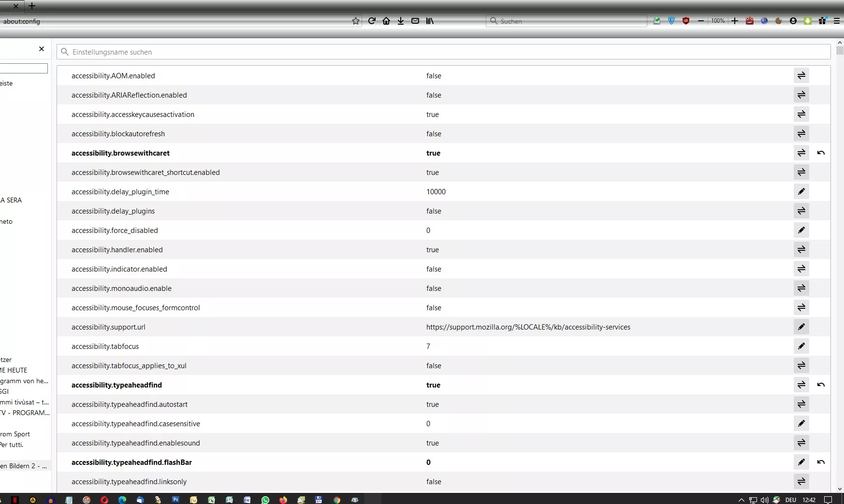Open the 'TV - PROGRAM...' sidebar entry

point(25,413)
